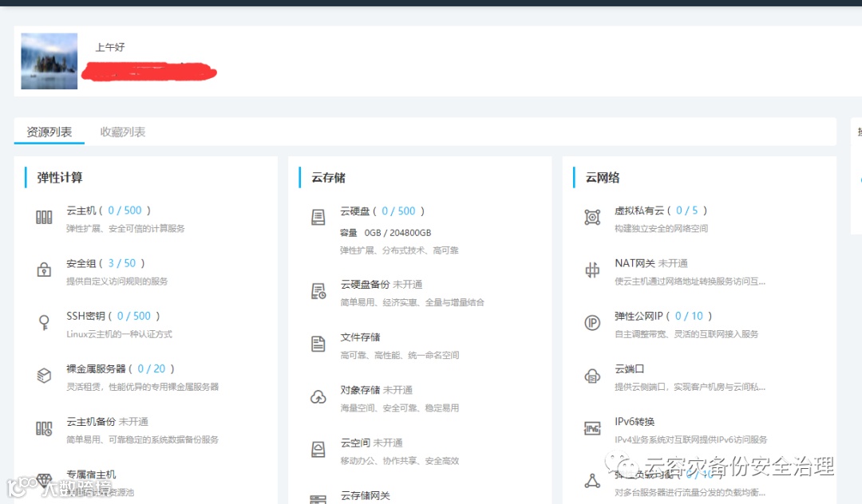Image resolution: width=862 pixels, height=504 pixels.
Task: Click the 云主机 server icon
Action: (44, 218)
